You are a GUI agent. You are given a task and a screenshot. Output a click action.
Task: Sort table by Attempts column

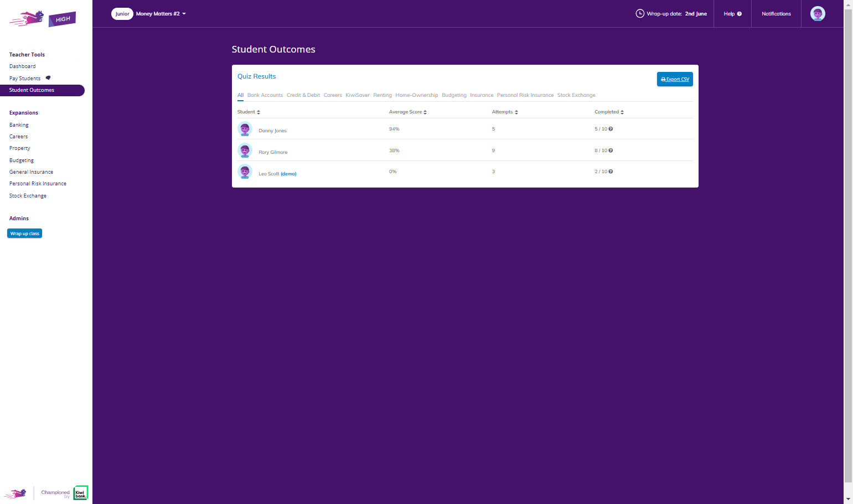click(x=505, y=112)
